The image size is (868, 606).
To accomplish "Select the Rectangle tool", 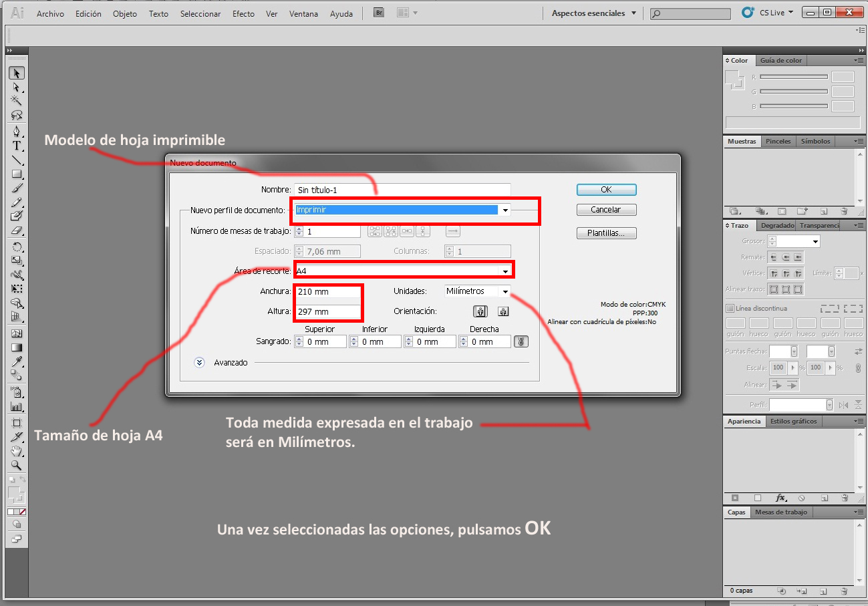I will [x=17, y=174].
